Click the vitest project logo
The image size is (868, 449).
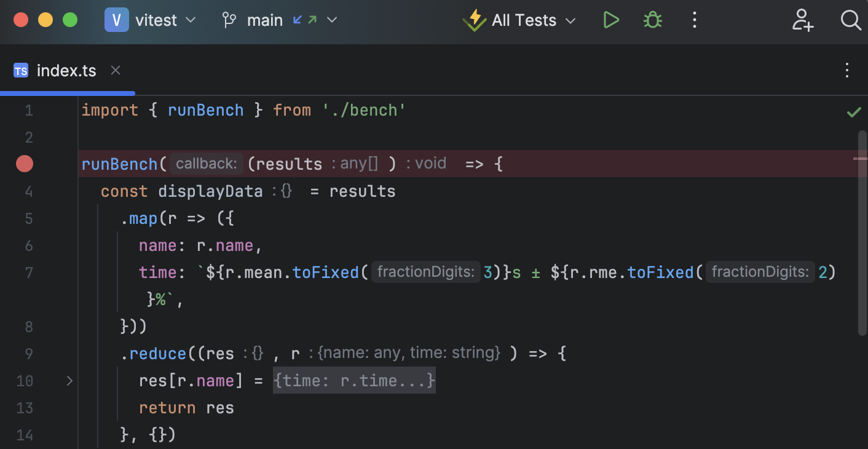point(116,20)
